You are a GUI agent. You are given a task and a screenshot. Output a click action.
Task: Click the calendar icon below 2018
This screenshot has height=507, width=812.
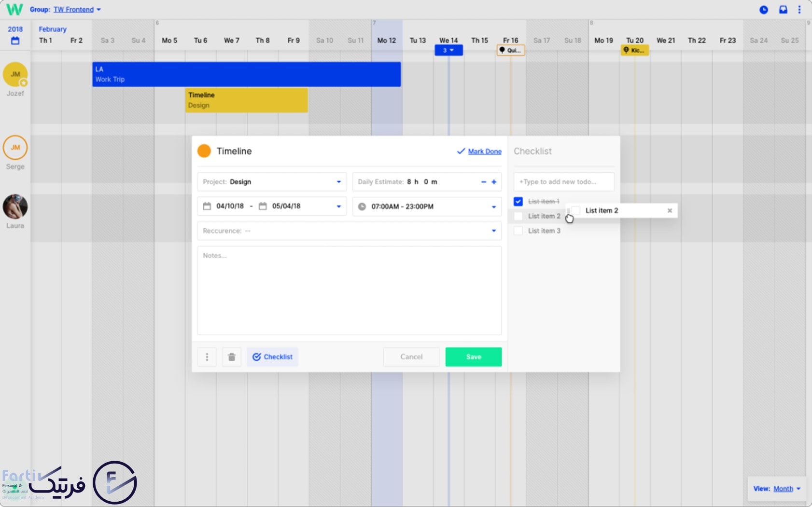point(15,41)
